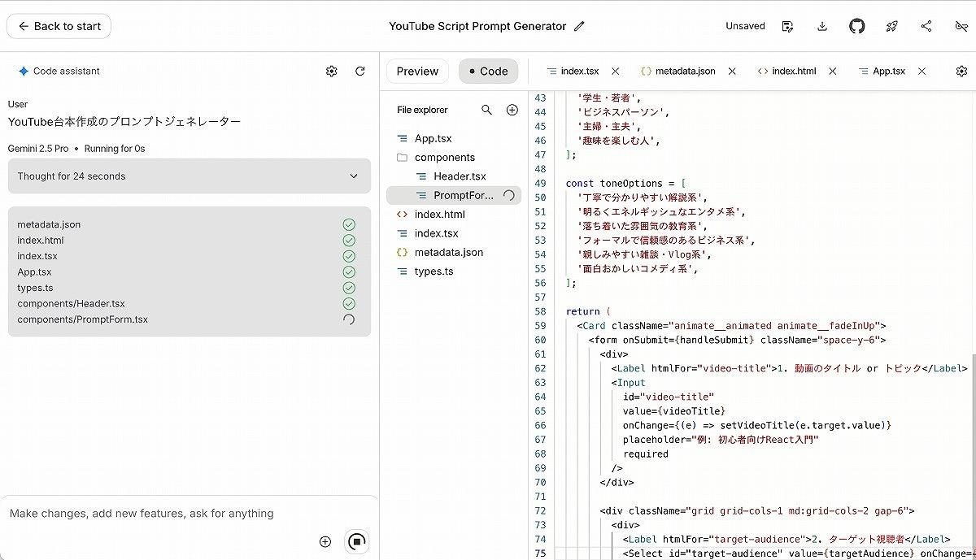Click the prompt input field
Viewport: 976px width, 560px height.
163,514
